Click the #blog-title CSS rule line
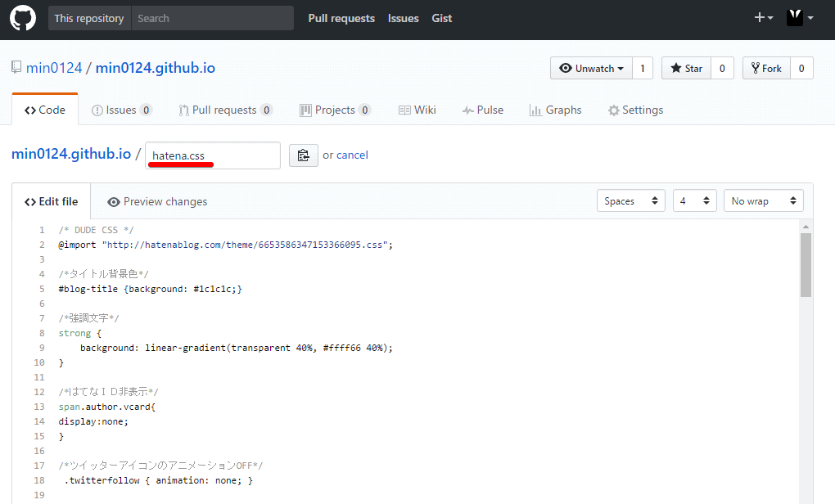This screenshot has height=504, width=835. (150, 289)
